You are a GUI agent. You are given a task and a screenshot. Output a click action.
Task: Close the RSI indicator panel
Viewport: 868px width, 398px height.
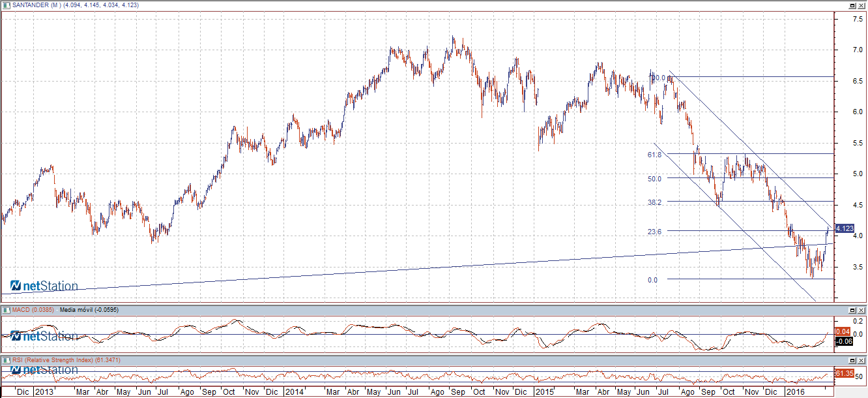(x=861, y=360)
